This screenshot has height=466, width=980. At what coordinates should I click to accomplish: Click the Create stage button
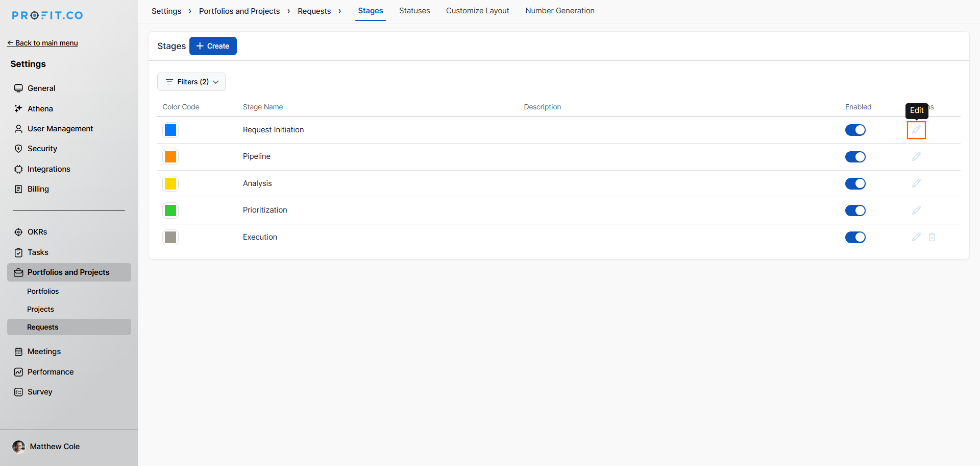click(213, 46)
